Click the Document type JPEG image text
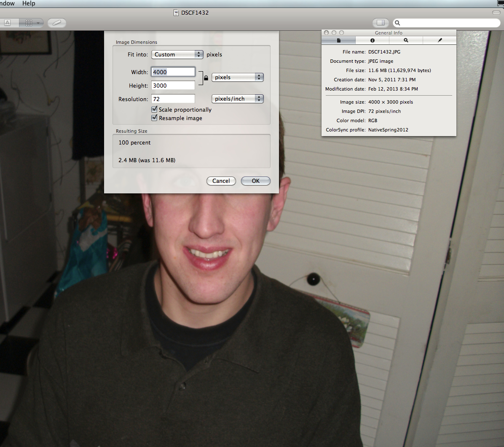Image resolution: width=504 pixels, height=447 pixels. pyautogui.click(x=381, y=61)
